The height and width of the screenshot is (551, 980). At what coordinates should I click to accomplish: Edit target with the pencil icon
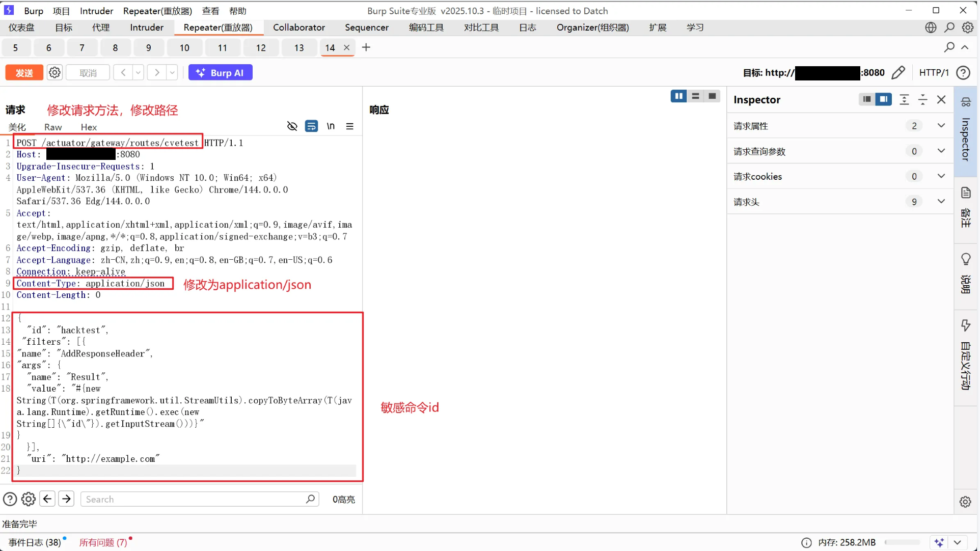[x=899, y=73]
